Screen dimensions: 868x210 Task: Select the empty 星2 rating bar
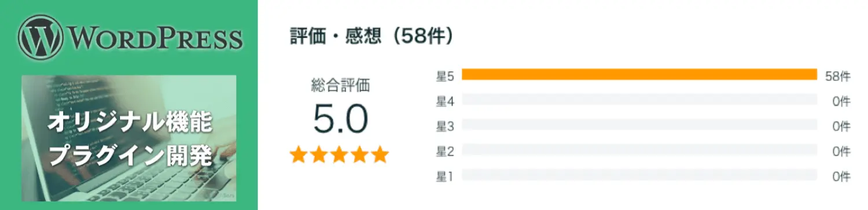(x=639, y=151)
